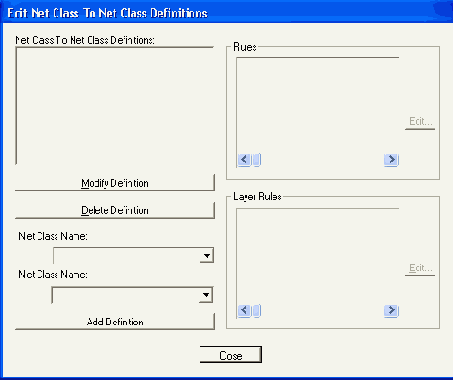Click the Layer Rules horizontal scrollbar thumb
Image resolution: width=453 pixels, height=380 pixels.
[257, 311]
